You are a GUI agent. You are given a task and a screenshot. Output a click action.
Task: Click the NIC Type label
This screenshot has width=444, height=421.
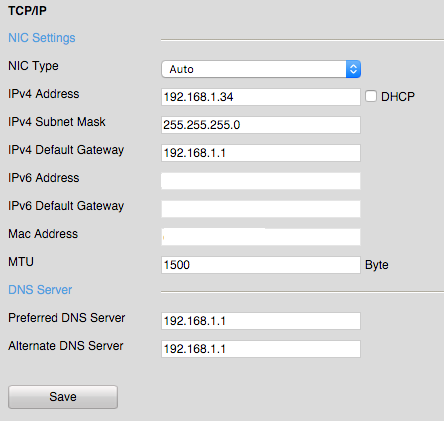[33, 66]
